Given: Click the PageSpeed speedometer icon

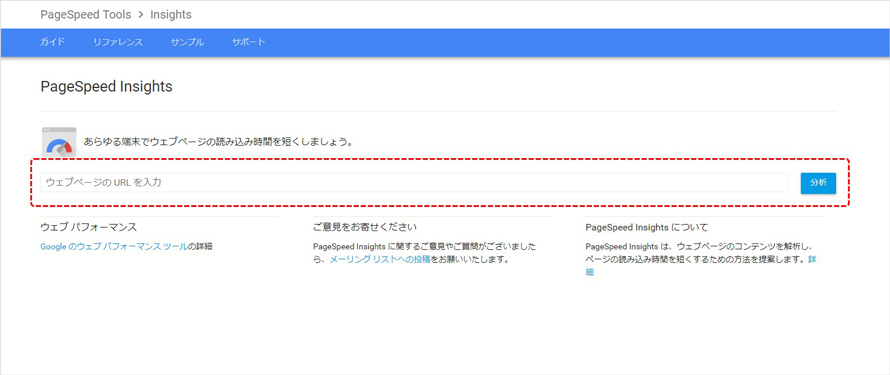Looking at the screenshot, I should point(59,142).
